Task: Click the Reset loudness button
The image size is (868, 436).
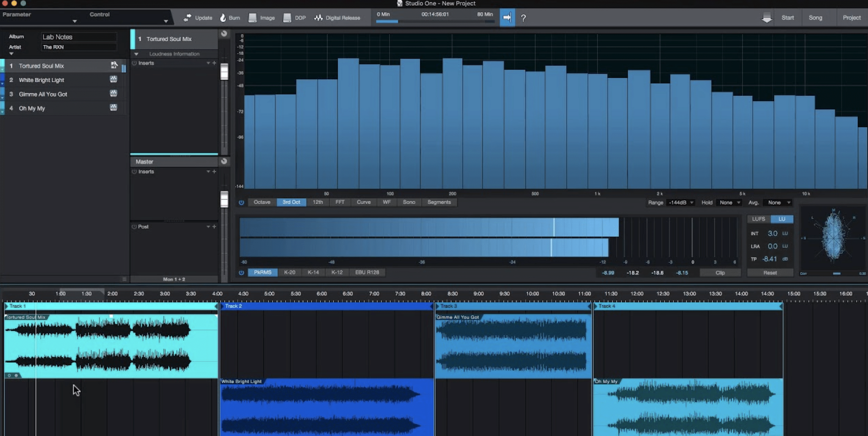Action: (x=770, y=272)
